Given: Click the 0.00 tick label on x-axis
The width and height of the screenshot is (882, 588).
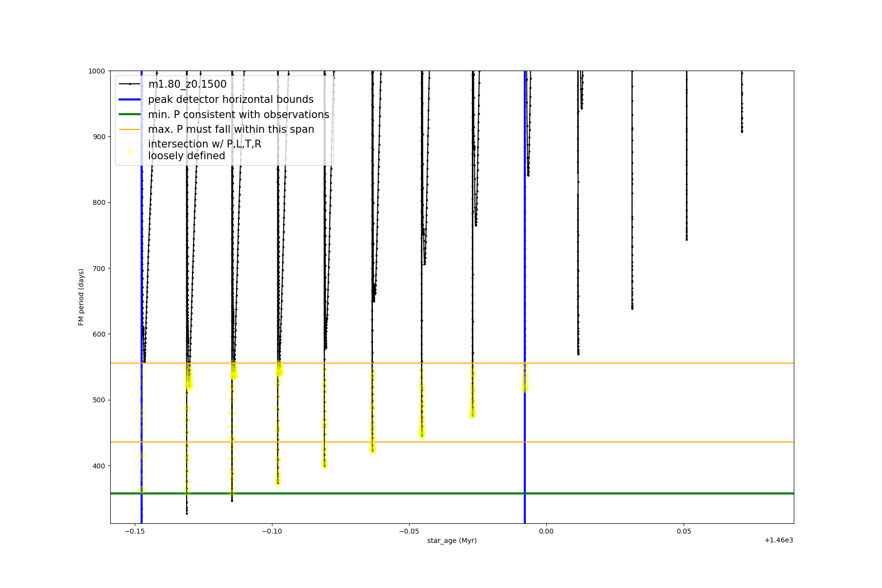Looking at the screenshot, I should (x=546, y=531).
